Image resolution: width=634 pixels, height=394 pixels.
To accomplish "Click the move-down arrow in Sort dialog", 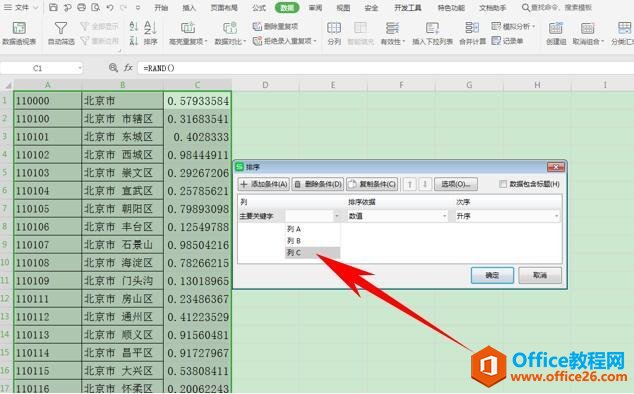I will (x=425, y=184).
